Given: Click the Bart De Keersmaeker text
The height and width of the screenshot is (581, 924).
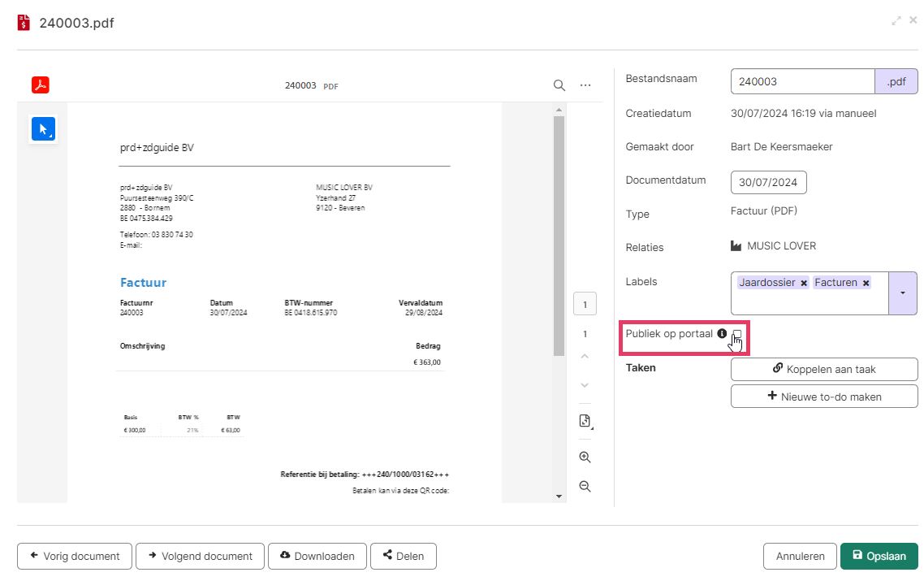Looking at the screenshot, I should click(781, 147).
